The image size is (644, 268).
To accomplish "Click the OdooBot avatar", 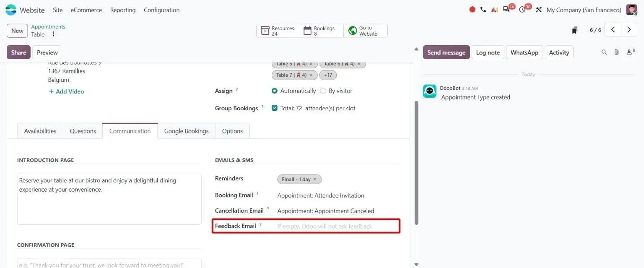I will tap(430, 91).
